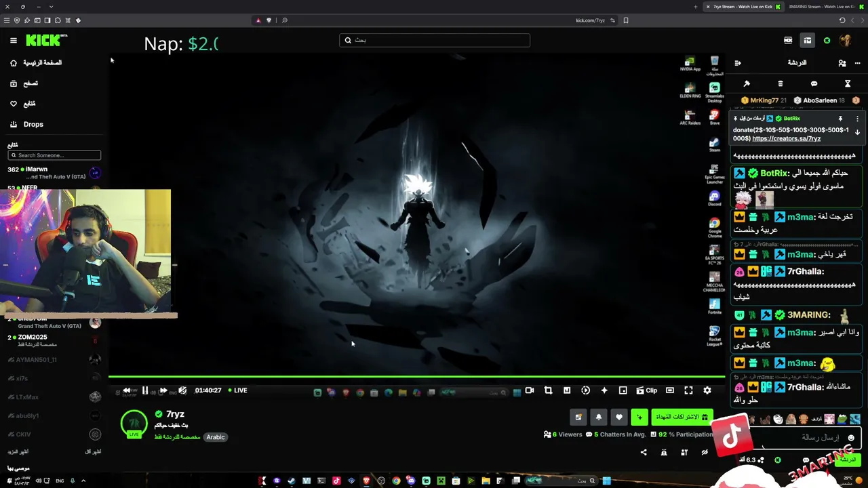Open the stats chart icon in player
Viewport: 868px width, 488px height.
(567, 390)
